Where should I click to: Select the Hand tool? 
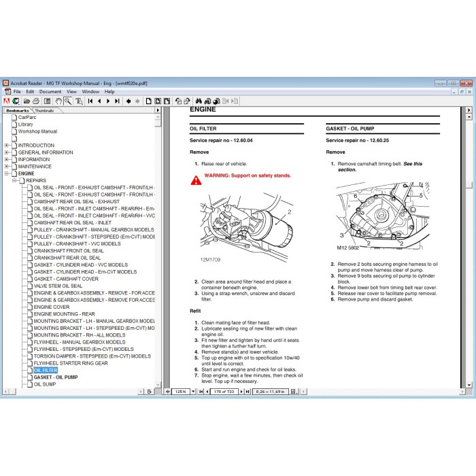click(58, 101)
